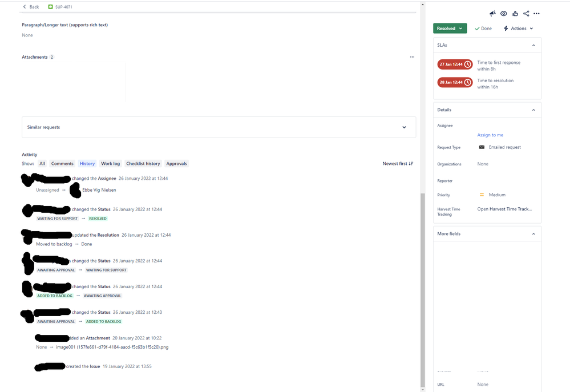Click the SUP-4071 issue type icon
This screenshot has height=392, width=570.
click(x=50, y=6)
